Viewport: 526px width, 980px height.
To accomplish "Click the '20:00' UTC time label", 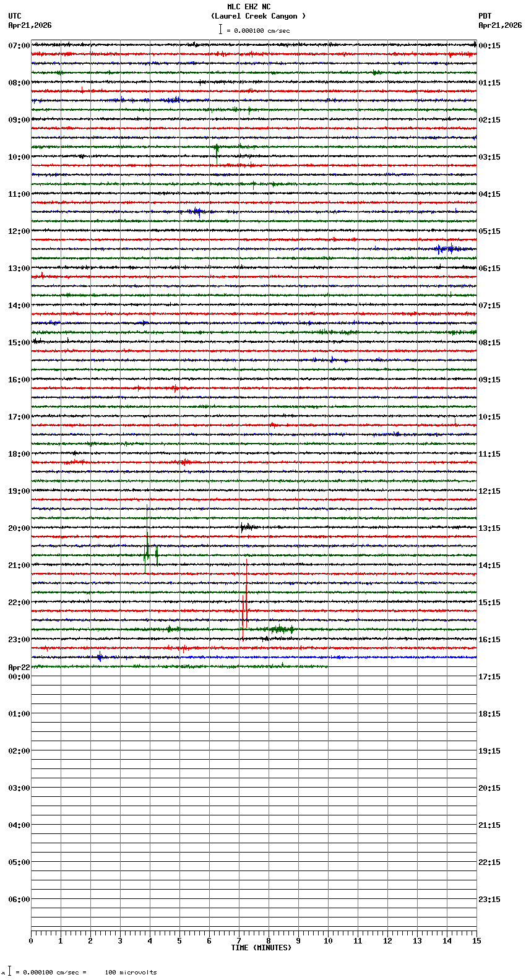I will (19, 528).
